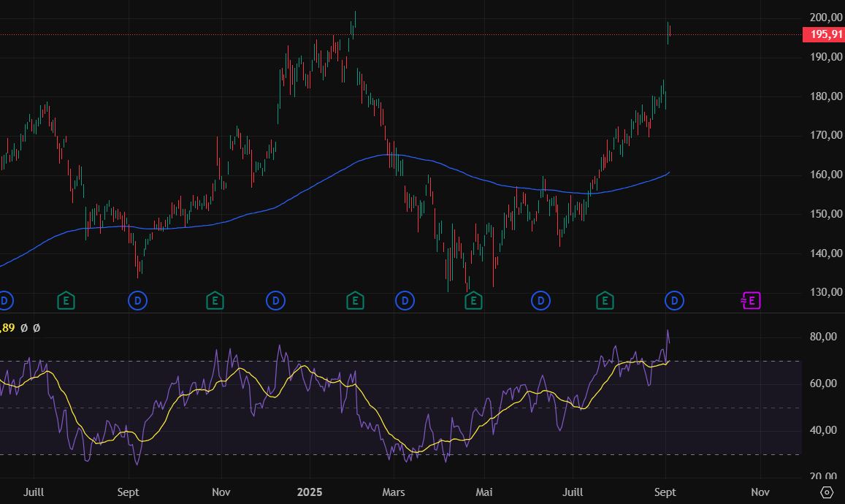
Task: Click the dividend marker at September 2025
Action: pyautogui.click(x=675, y=299)
